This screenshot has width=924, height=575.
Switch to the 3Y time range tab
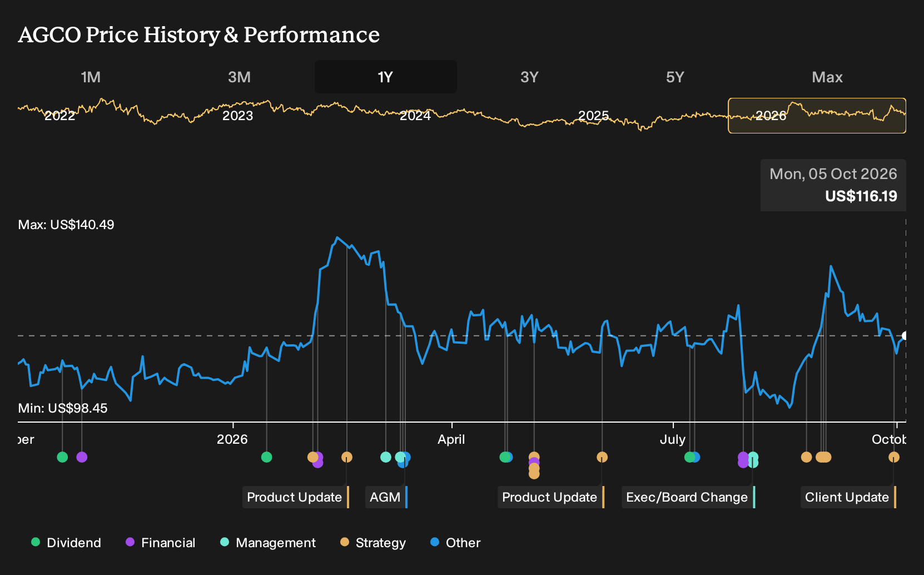529,77
